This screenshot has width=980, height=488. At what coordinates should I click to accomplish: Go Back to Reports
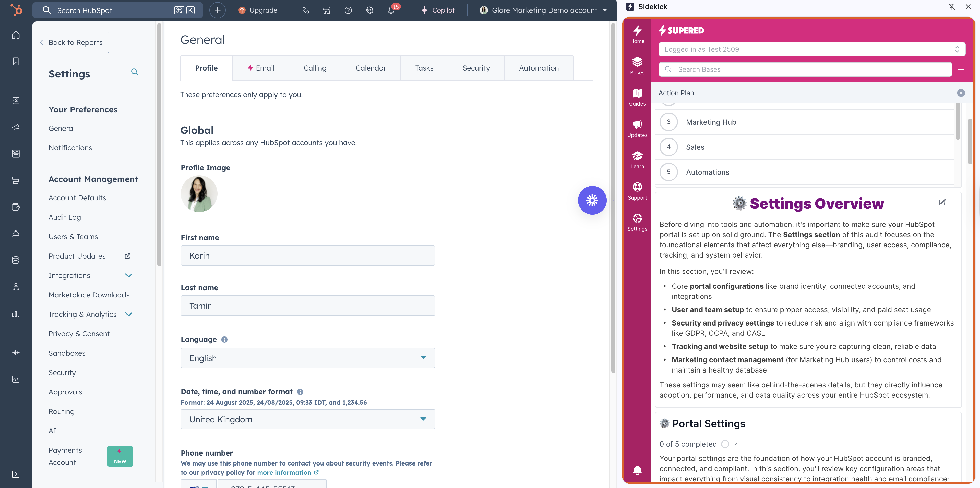point(71,42)
